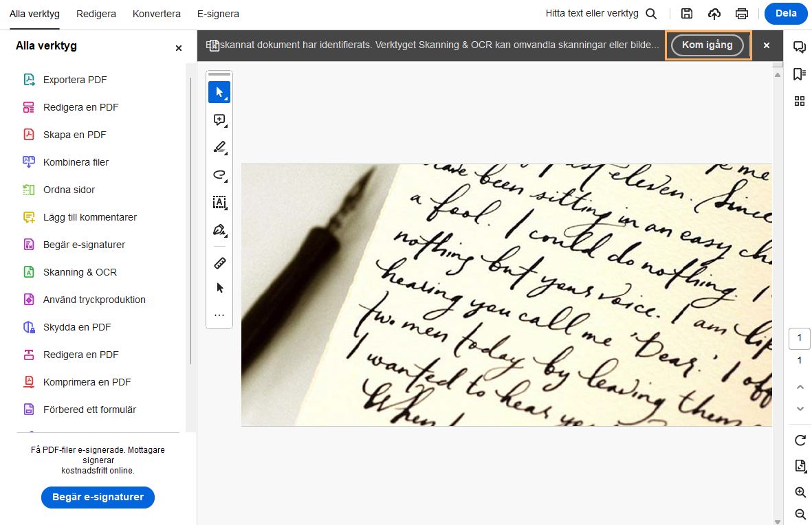Open the selection tool options dropdown

(x=227, y=99)
